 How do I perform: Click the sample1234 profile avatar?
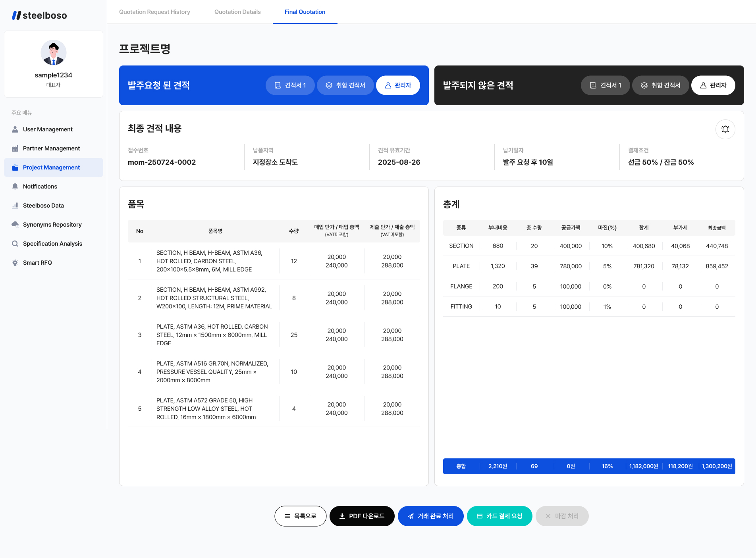(54, 53)
